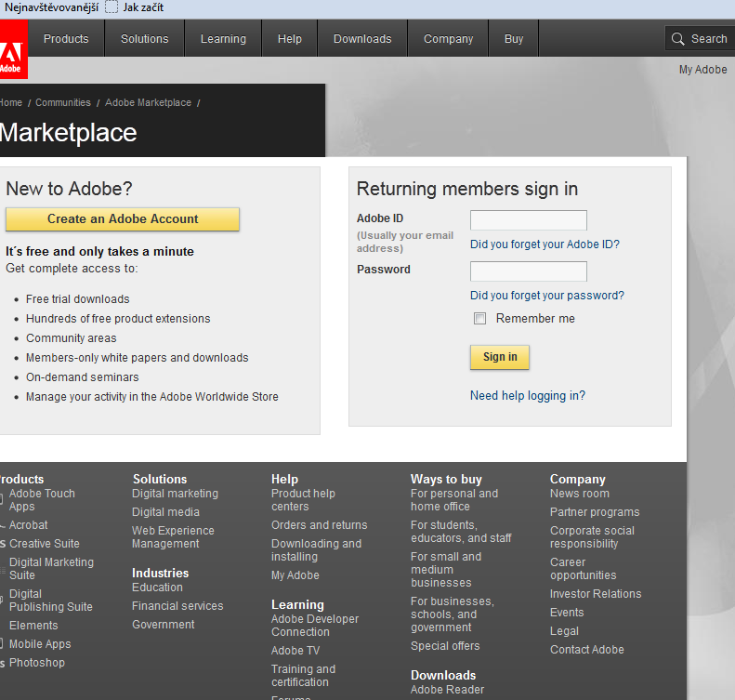Open For students, educators, and staff link
Screen dimensions: 735x700
pos(461,532)
